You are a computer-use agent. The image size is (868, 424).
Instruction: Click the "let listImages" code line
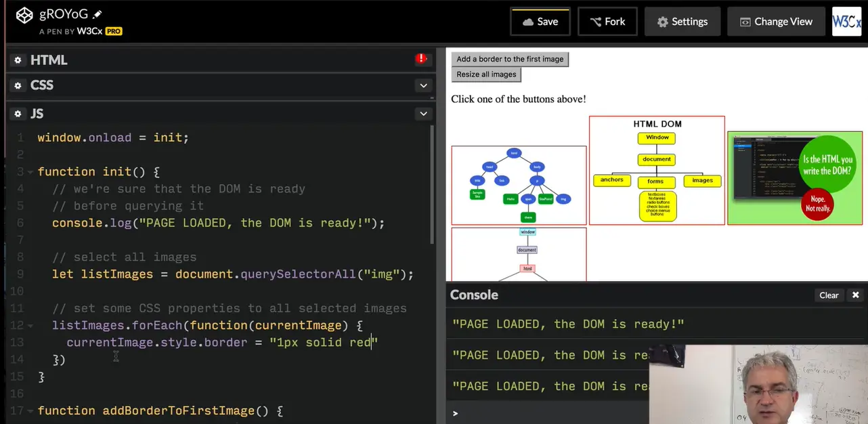233,274
